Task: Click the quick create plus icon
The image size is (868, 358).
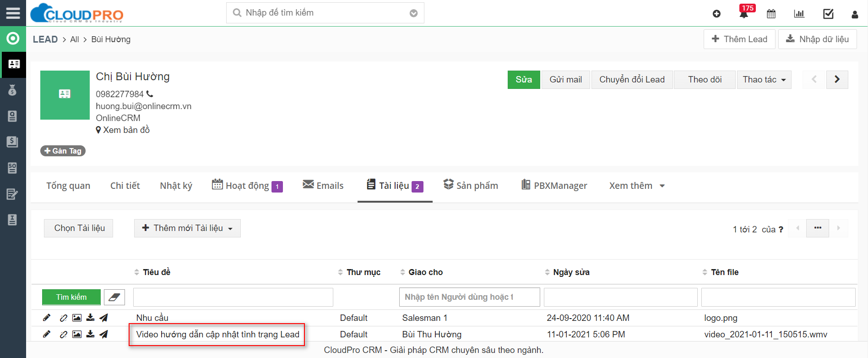Action: point(716,14)
